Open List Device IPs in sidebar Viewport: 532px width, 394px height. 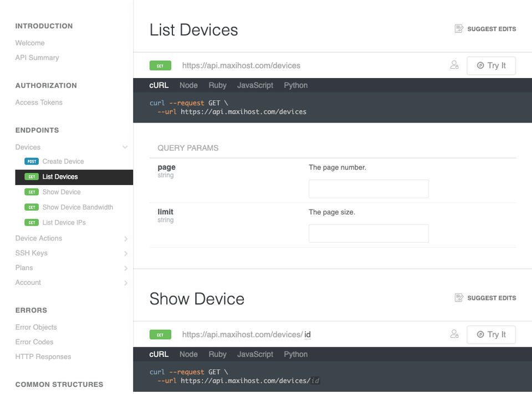[64, 223]
